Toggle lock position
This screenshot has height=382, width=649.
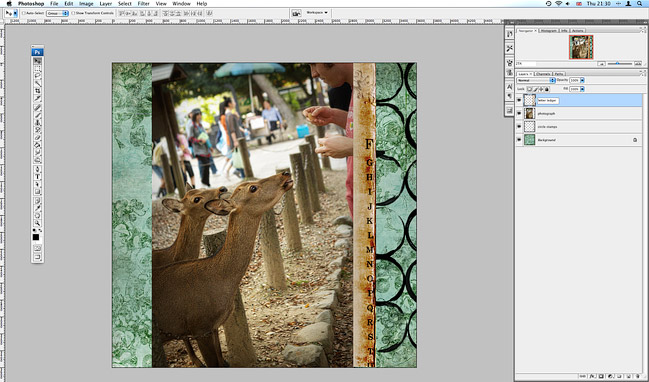pyautogui.click(x=541, y=89)
